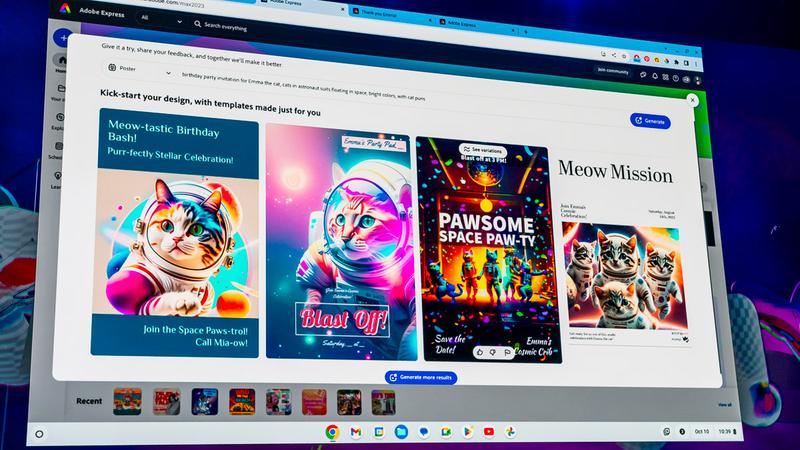Open Chrome three-dot menu
The width and height of the screenshot is (800, 450).
coord(696,64)
